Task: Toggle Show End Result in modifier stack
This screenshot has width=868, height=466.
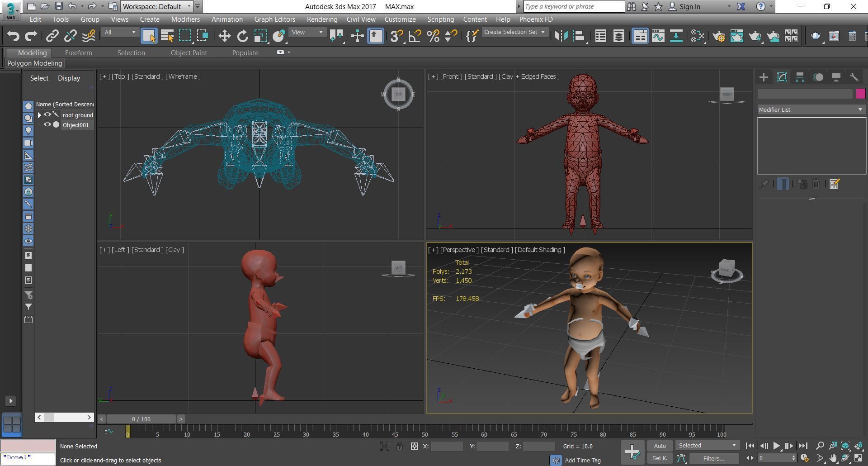Action: tap(783, 184)
